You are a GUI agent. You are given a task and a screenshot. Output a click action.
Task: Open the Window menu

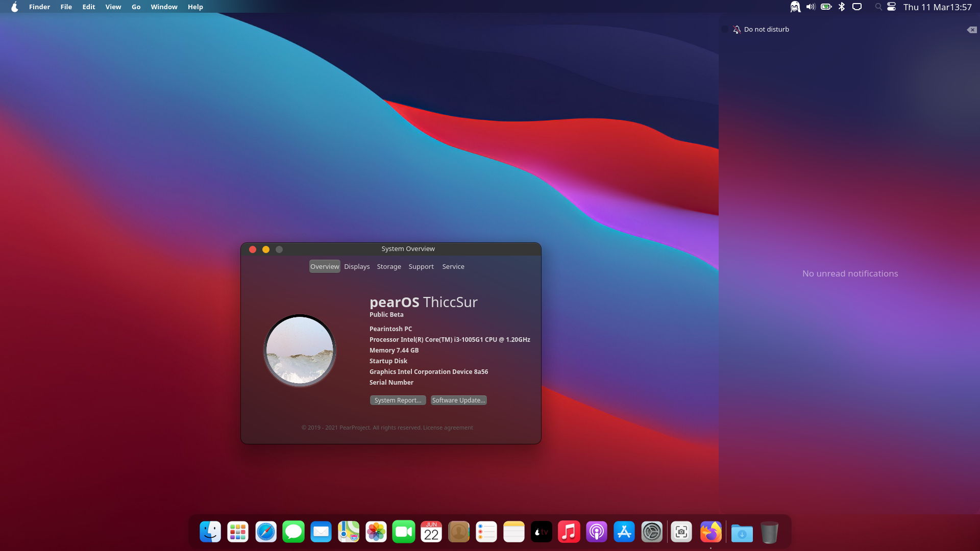click(164, 7)
